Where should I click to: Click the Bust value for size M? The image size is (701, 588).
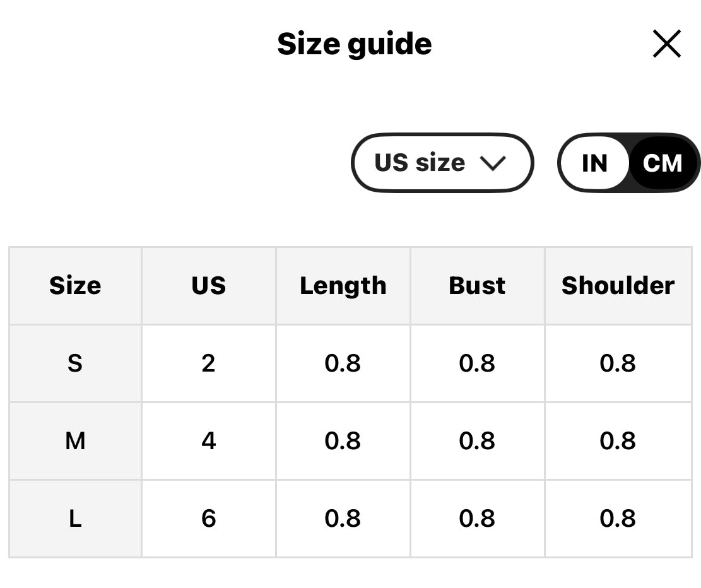tap(477, 441)
